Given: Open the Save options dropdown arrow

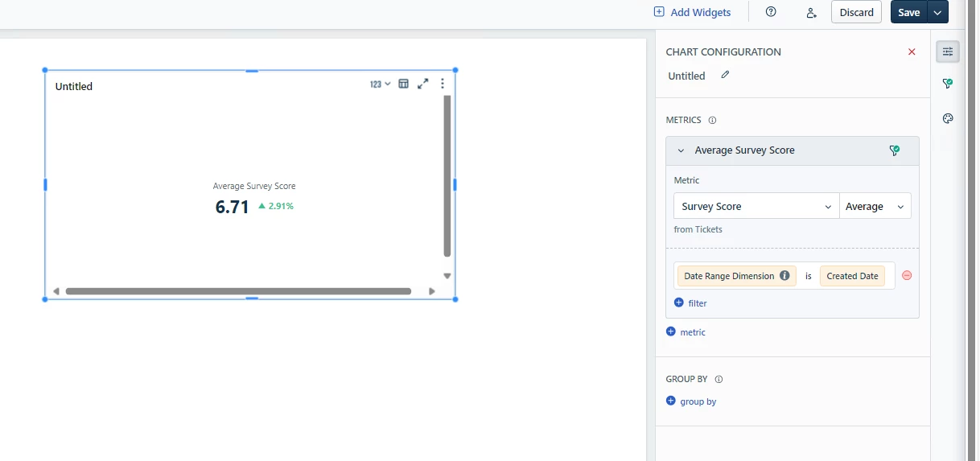Looking at the screenshot, I should (x=938, y=12).
